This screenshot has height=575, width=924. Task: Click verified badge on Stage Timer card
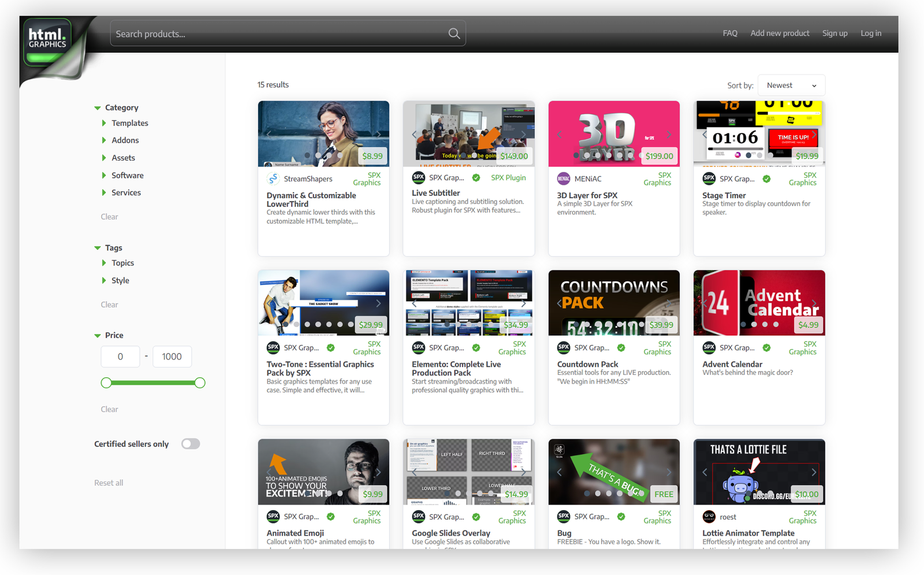766,179
